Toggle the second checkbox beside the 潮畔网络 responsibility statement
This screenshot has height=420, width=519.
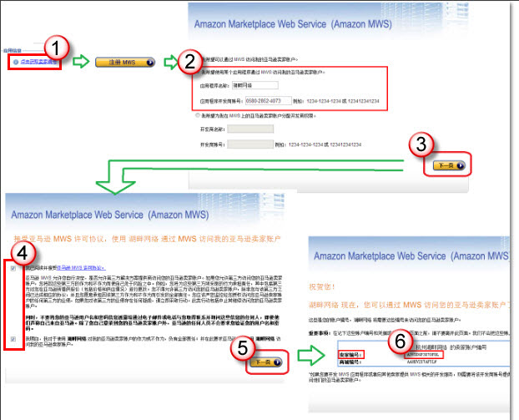pyautogui.click(x=13, y=339)
